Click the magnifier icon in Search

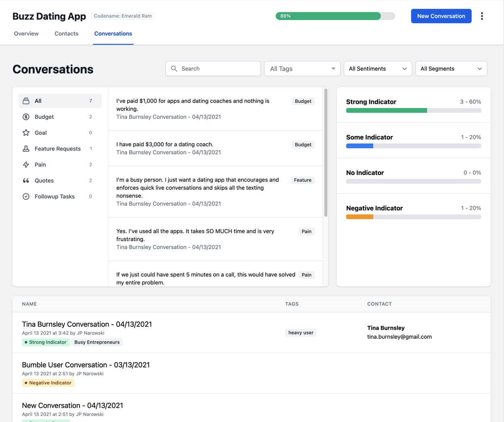coord(174,69)
